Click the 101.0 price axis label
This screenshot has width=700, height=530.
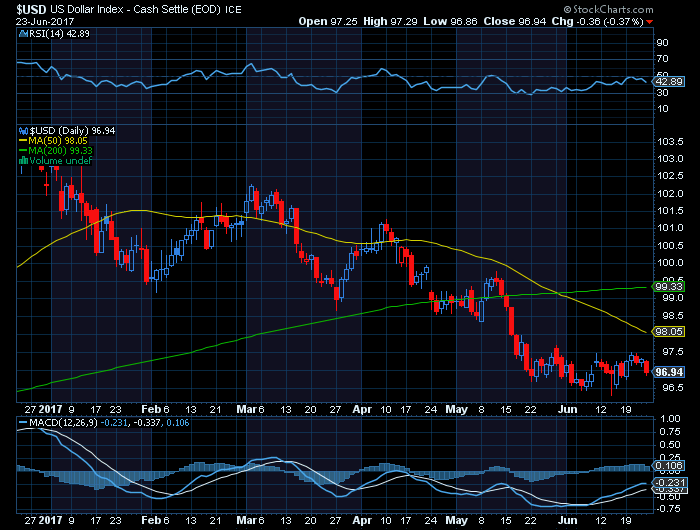[670, 228]
